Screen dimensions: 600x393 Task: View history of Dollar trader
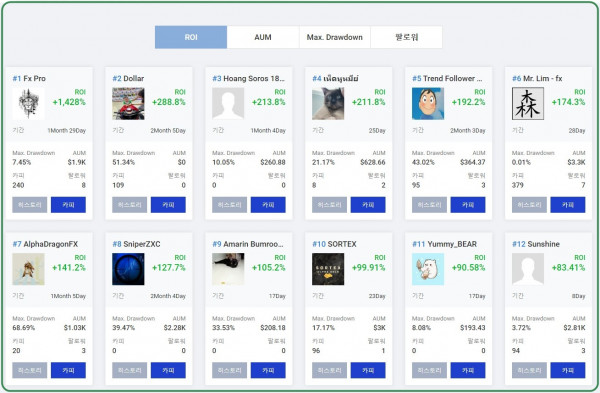click(129, 205)
